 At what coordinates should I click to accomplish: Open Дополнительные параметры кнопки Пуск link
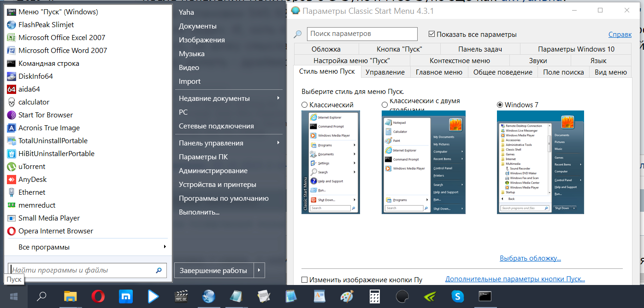(515, 279)
